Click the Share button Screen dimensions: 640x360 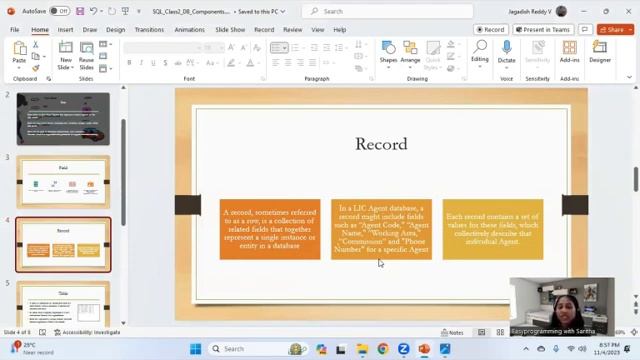pos(612,29)
